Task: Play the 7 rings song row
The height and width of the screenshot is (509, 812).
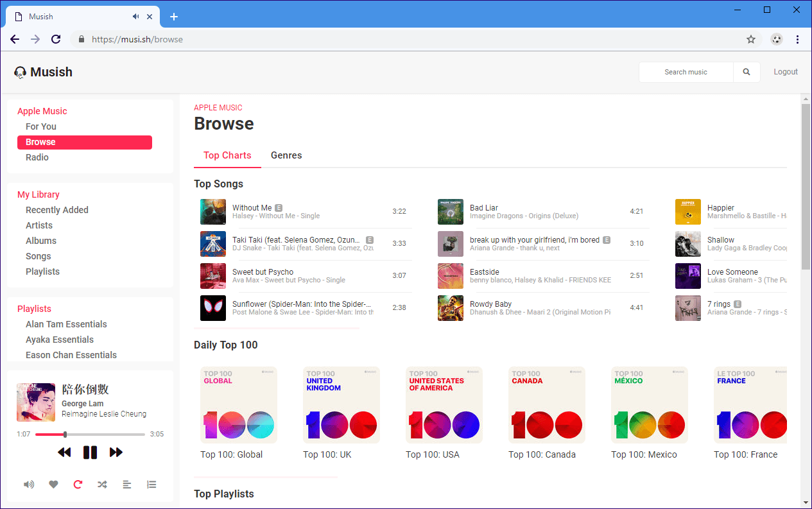Action: coord(731,308)
